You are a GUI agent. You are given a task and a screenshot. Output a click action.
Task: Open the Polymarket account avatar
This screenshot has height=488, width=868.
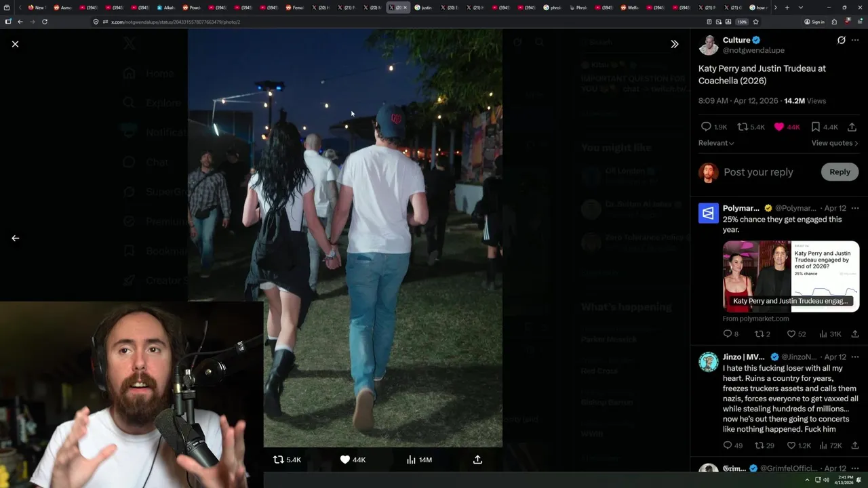pyautogui.click(x=709, y=213)
